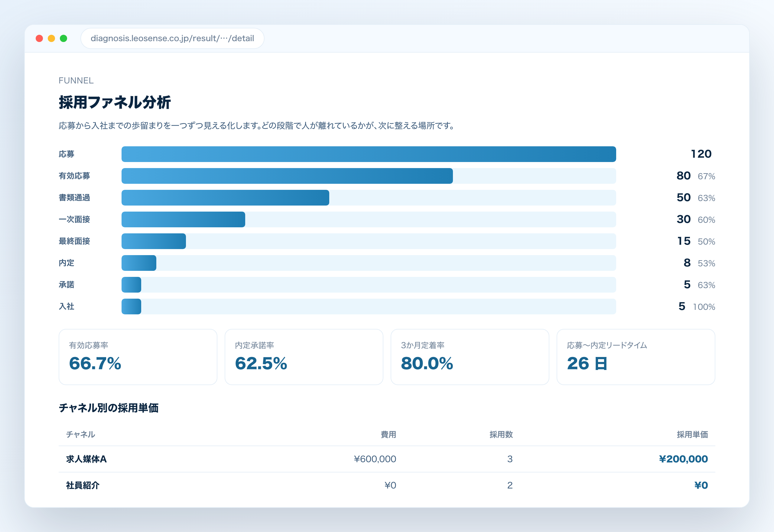The height and width of the screenshot is (532, 774).
Task: Click the 50% conversion value
Action: pyautogui.click(x=706, y=242)
